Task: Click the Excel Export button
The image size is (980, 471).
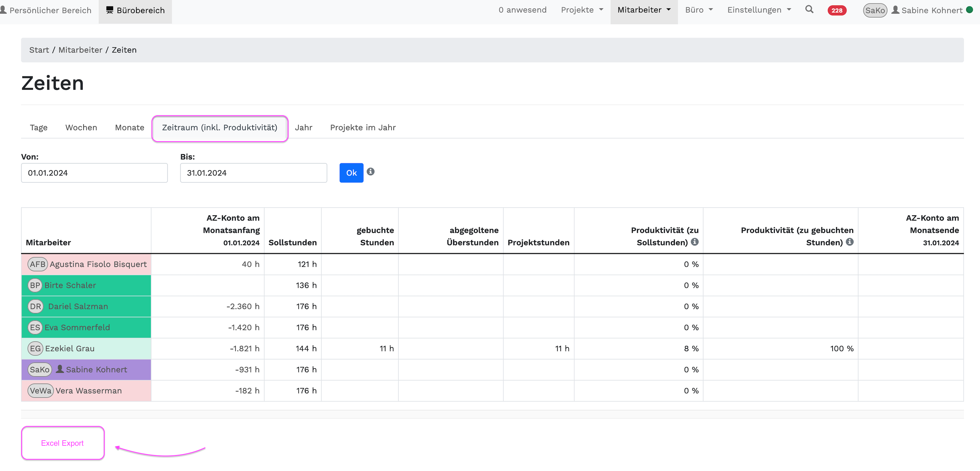Action: 62,443
